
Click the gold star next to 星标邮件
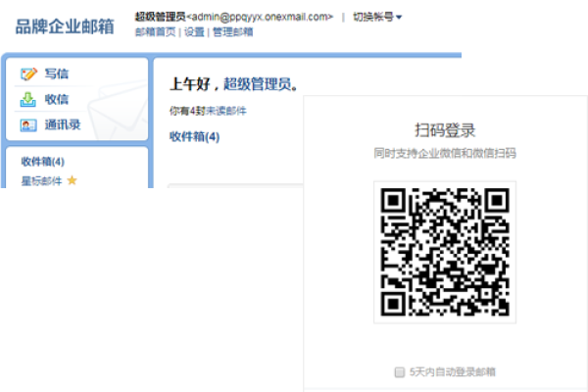(x=72, y=180)
